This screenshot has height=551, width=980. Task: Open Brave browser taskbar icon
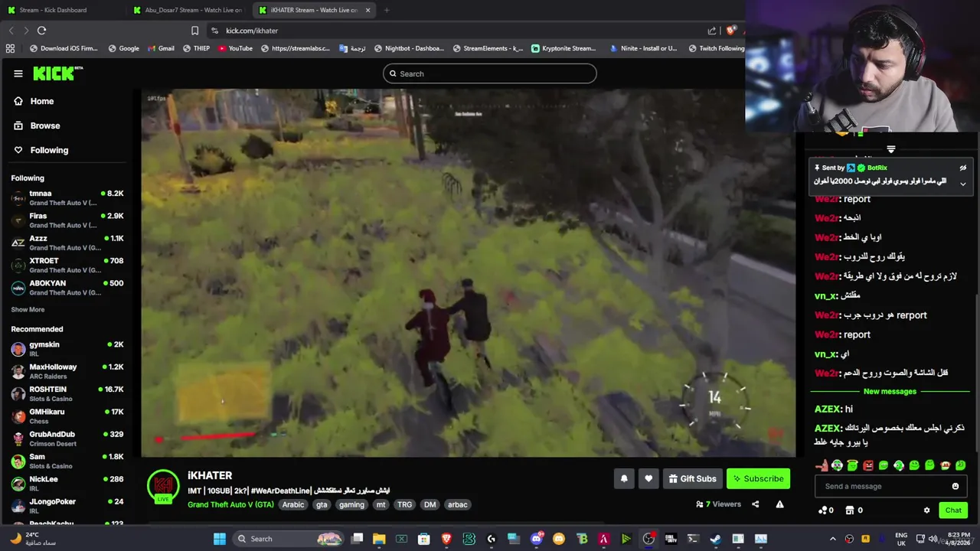(446, 539)
